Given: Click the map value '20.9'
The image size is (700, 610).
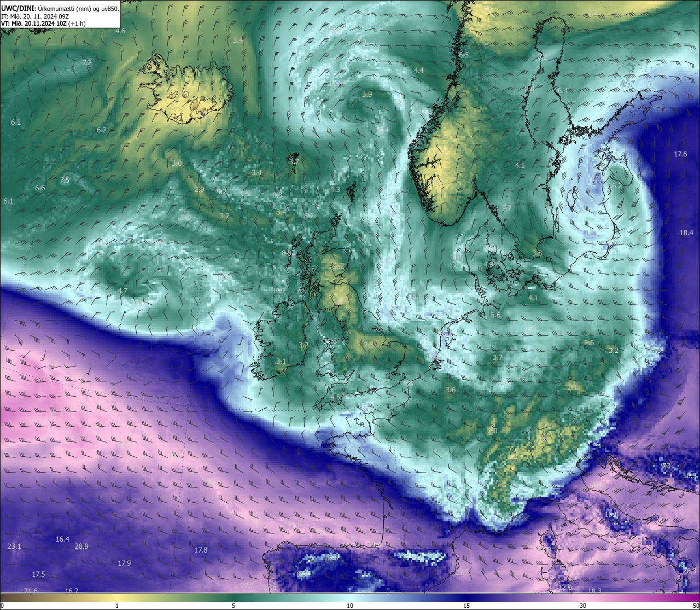Looking at the screenshot, I should (81, 547).
